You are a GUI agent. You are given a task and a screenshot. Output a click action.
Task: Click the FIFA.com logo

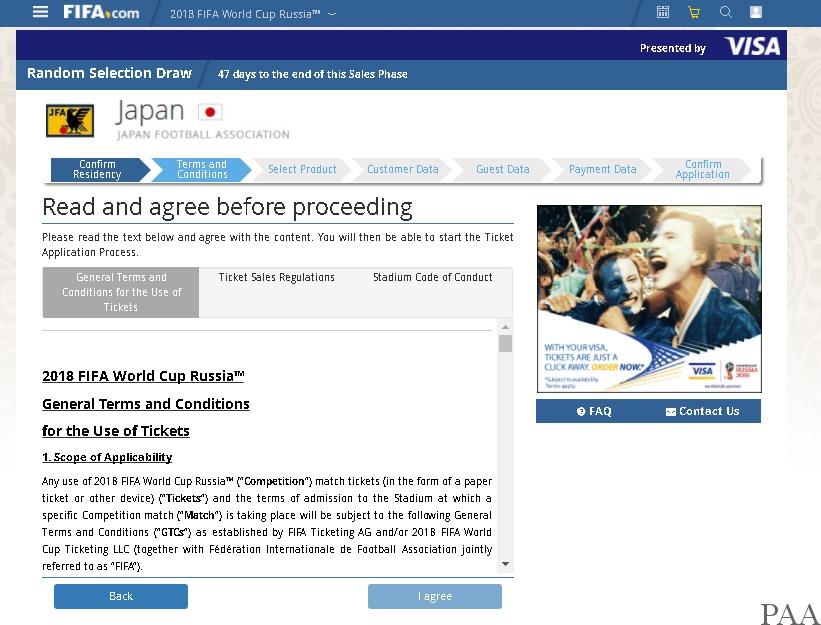101,12
